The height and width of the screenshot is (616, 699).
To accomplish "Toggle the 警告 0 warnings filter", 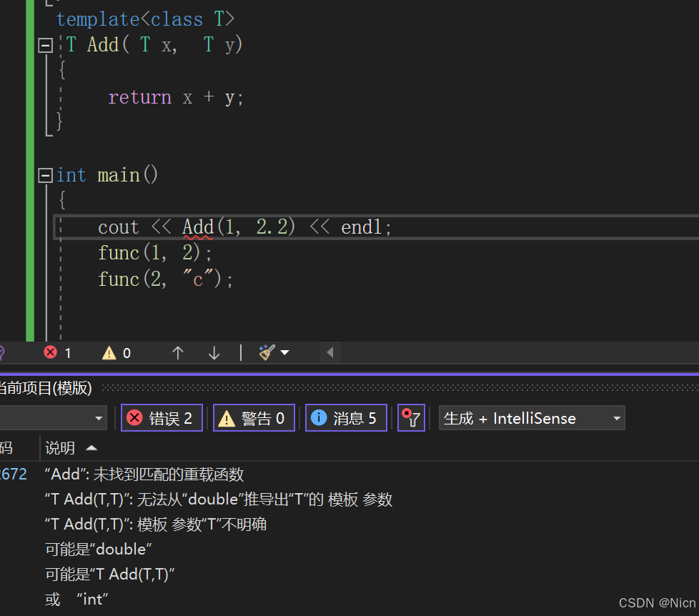I will point(254,418).
